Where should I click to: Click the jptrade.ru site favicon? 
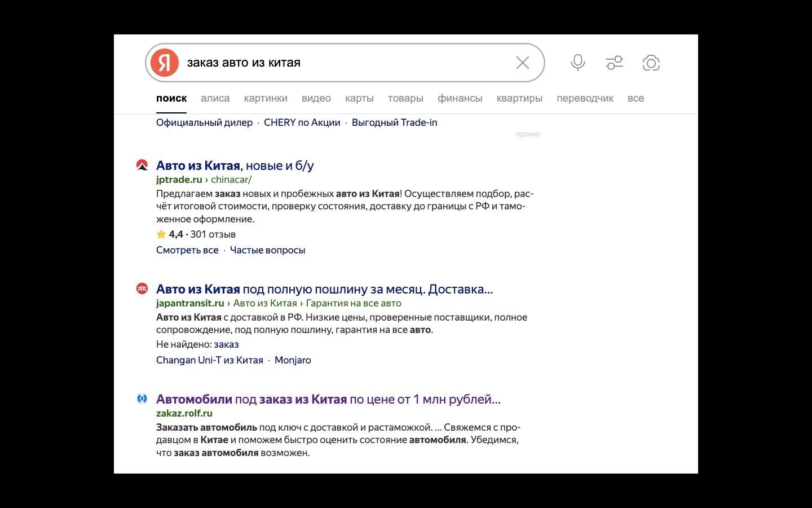(142, 165)
